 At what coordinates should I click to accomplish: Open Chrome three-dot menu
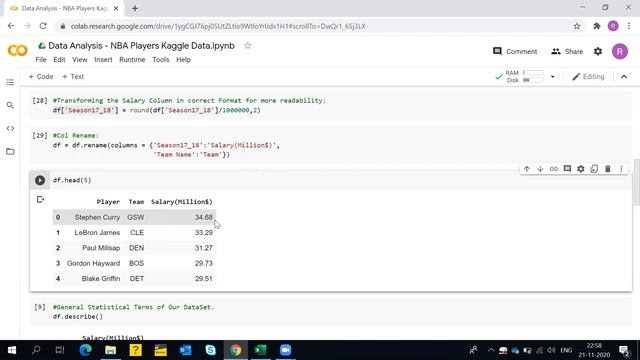pyautogui.click(x=629, y=26)
